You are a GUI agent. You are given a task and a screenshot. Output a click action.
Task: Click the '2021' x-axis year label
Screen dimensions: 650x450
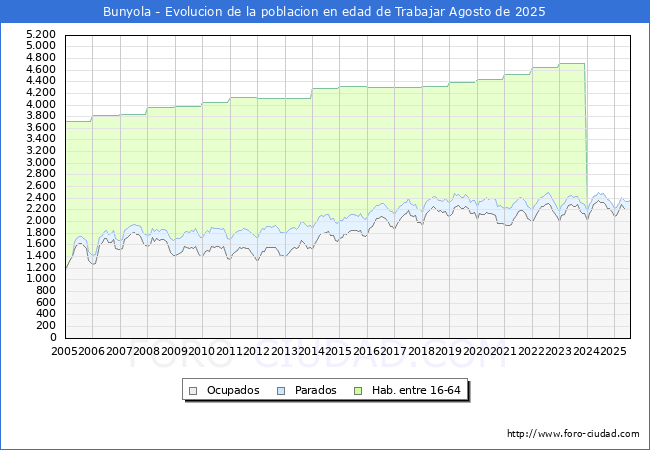[x=504, y=351]
